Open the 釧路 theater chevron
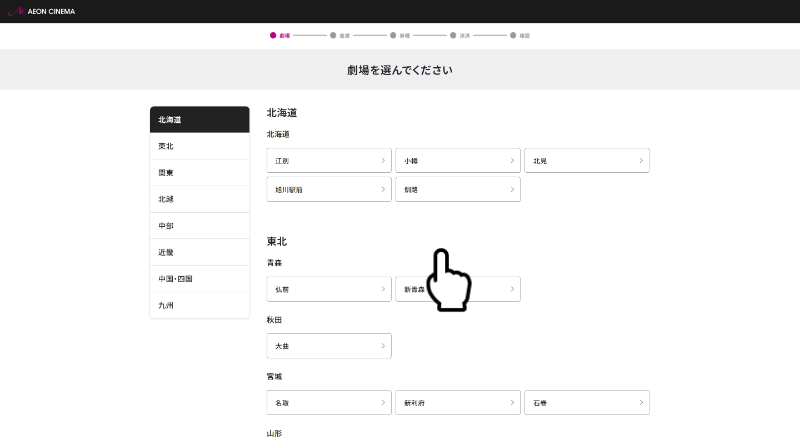The image size is (800, 444). pyautogui.click(x=512, y=189)
